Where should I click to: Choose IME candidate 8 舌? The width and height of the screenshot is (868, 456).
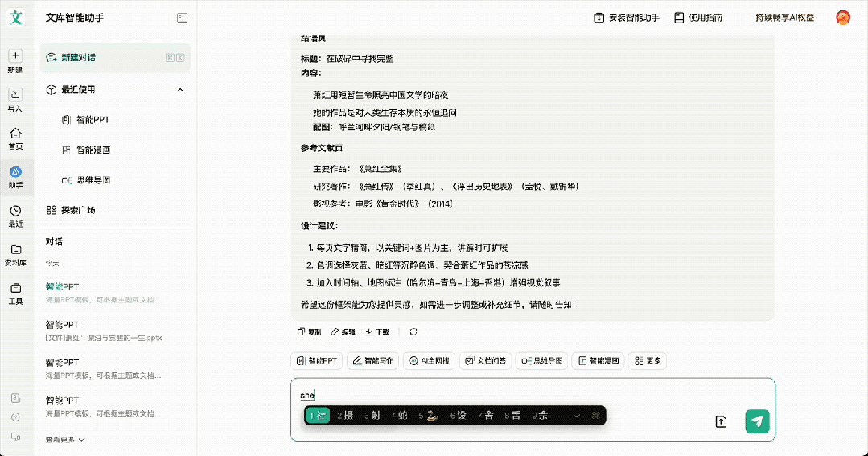512,415
